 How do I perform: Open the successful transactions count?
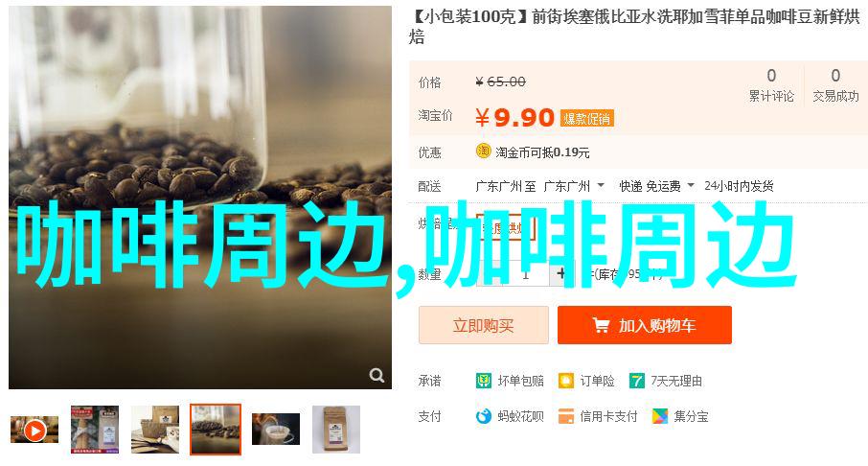835,84
